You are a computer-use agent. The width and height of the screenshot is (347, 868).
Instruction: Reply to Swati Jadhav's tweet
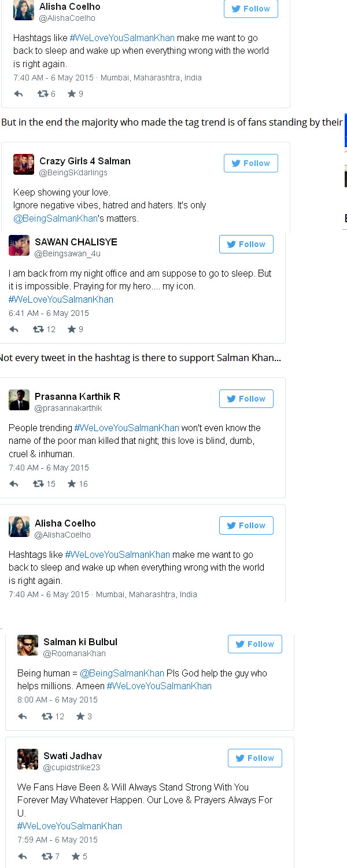(23, 856)
